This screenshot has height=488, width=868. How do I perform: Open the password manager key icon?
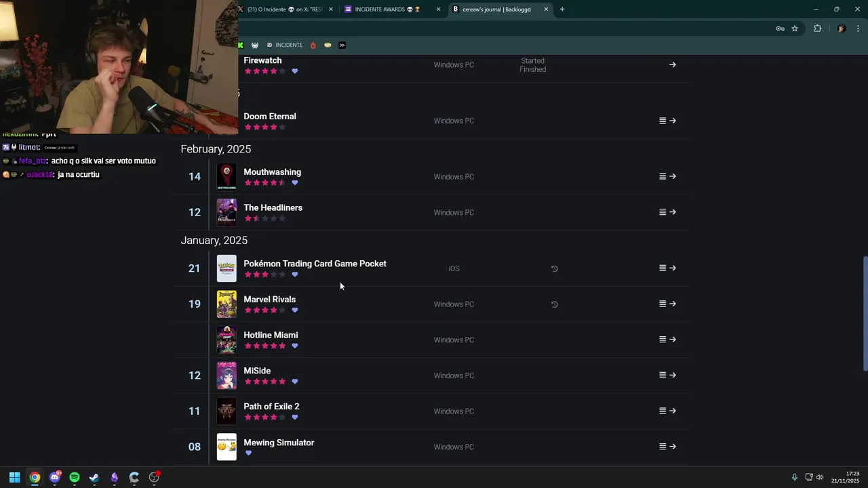[x=780, y=28]
